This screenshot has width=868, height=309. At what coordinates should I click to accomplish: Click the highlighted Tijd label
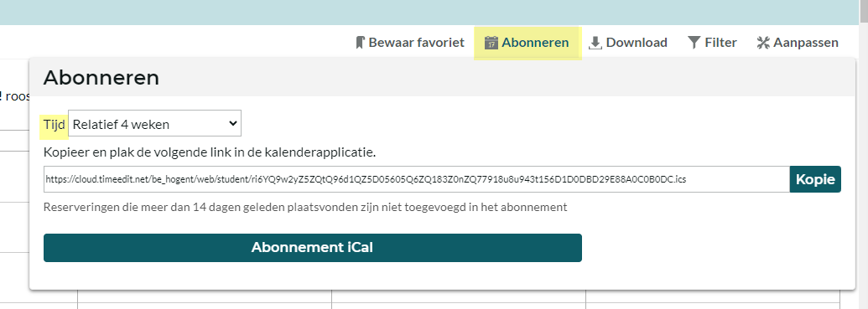pyautogui.click(x=55, y=125)
